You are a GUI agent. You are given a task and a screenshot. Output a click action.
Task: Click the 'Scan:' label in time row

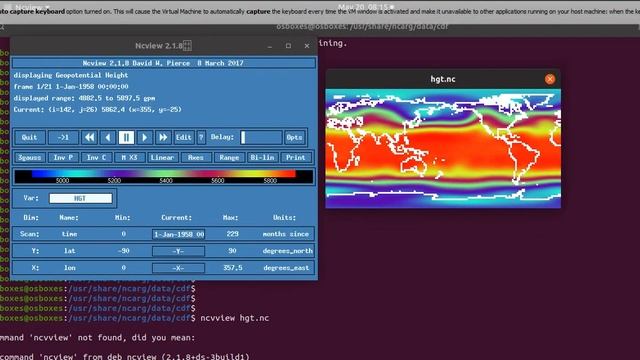click(x=30, y=234)
